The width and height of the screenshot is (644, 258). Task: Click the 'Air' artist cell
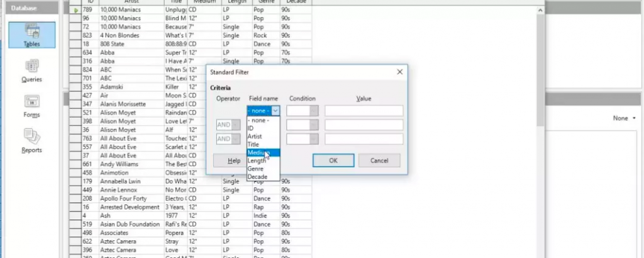pyautogui.click(x=131, y=95)
